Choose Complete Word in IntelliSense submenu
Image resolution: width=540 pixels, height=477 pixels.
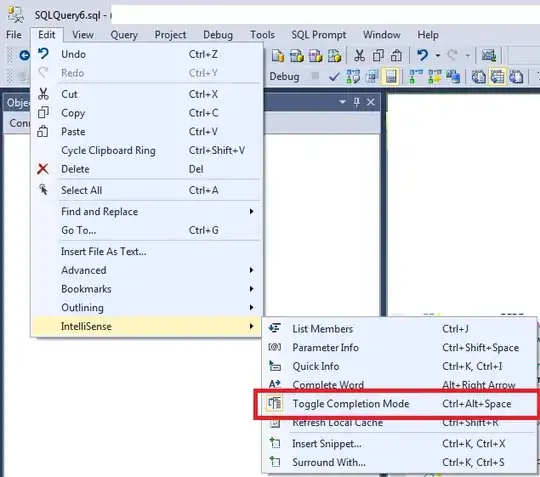400,385
